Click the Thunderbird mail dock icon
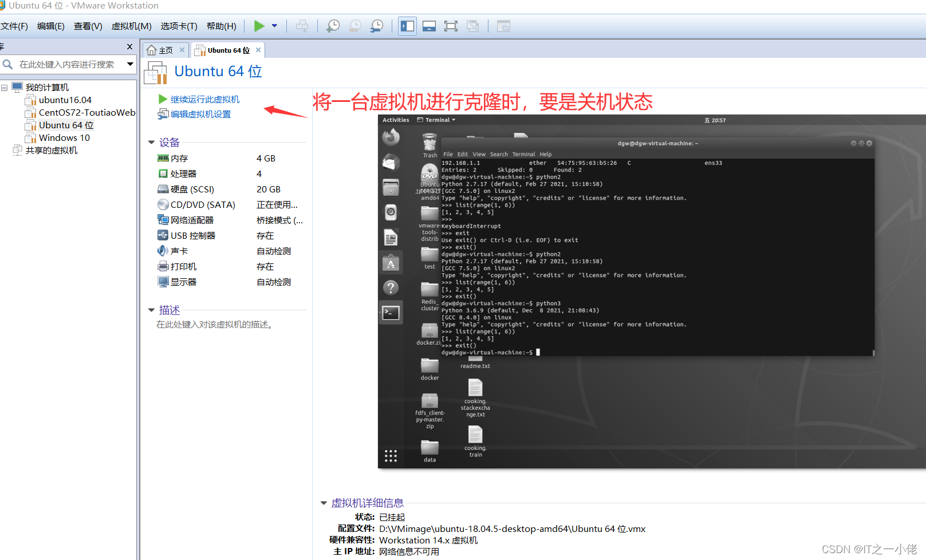 coord(391,163)
